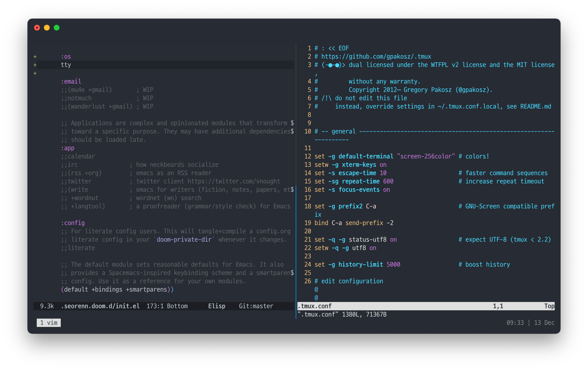Click the 'on' value after xterm-keys
Screen dimensions: 588x370
coord(383,165)
